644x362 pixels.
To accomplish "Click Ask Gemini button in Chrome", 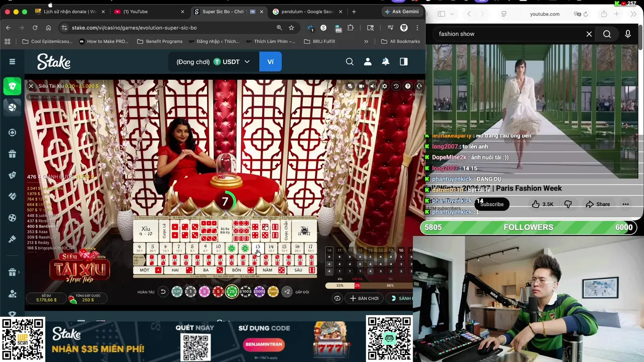I will [x=401, y=12].
